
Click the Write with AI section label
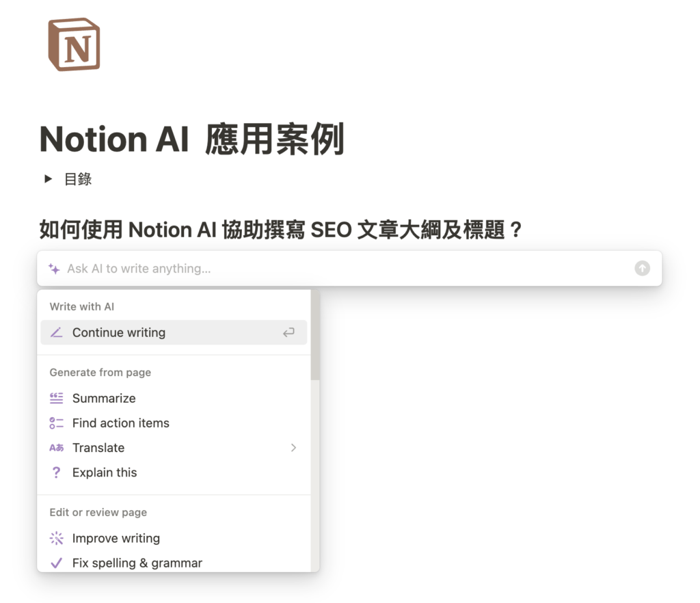[82, 307]
